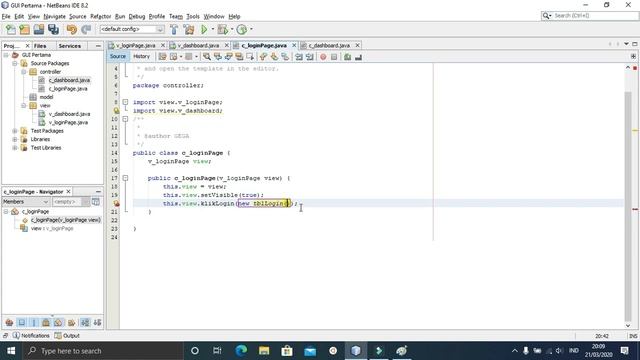Click the Redo arrow icon

[86, 29]
